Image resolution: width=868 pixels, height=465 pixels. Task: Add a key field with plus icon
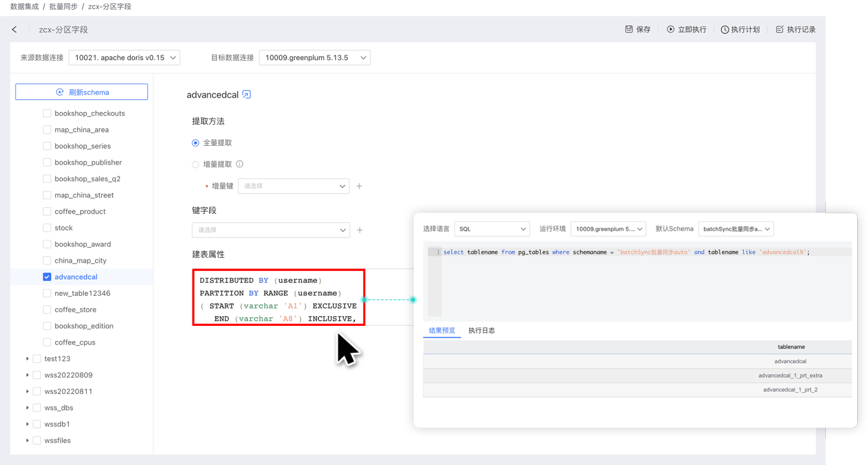click(x=360, y=230)
